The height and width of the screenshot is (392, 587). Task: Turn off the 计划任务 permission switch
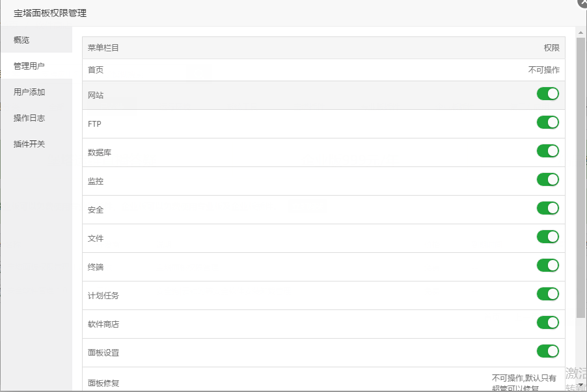[547, 294]
